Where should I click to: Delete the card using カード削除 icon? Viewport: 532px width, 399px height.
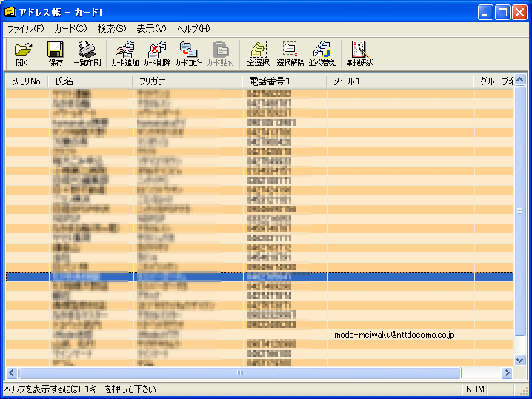pyautogui.click(x=157, y=53)
